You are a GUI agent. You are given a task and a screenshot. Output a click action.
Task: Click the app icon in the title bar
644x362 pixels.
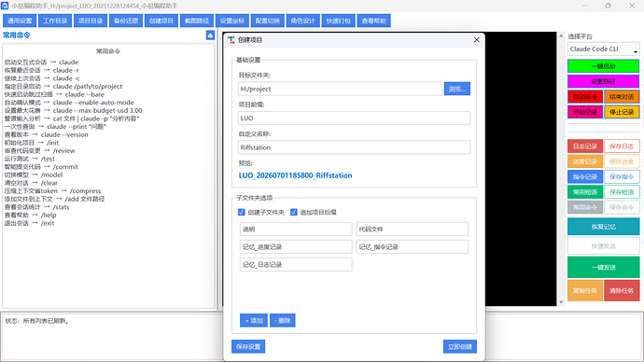(5, 6)
